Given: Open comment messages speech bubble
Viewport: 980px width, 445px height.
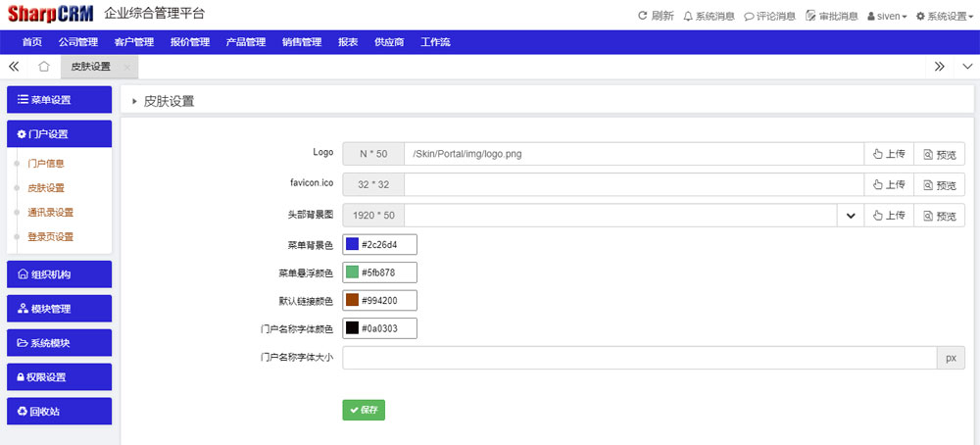Looking at the screenshot, I should (x=750, y=16).
